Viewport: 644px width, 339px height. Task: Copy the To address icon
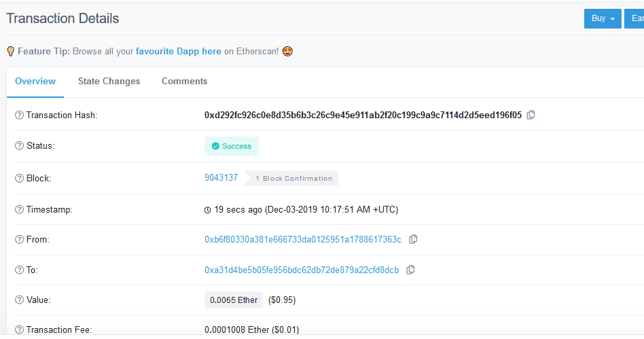coord(410,270)
